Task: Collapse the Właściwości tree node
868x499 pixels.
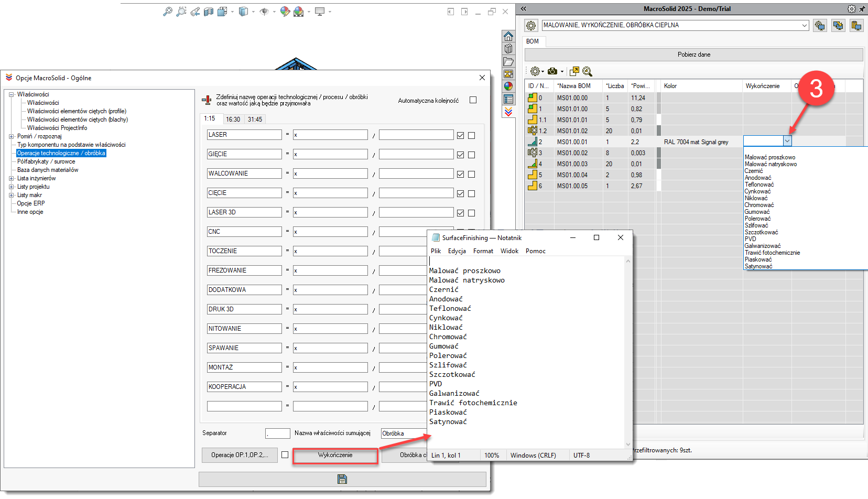Action: coord(12,94)
